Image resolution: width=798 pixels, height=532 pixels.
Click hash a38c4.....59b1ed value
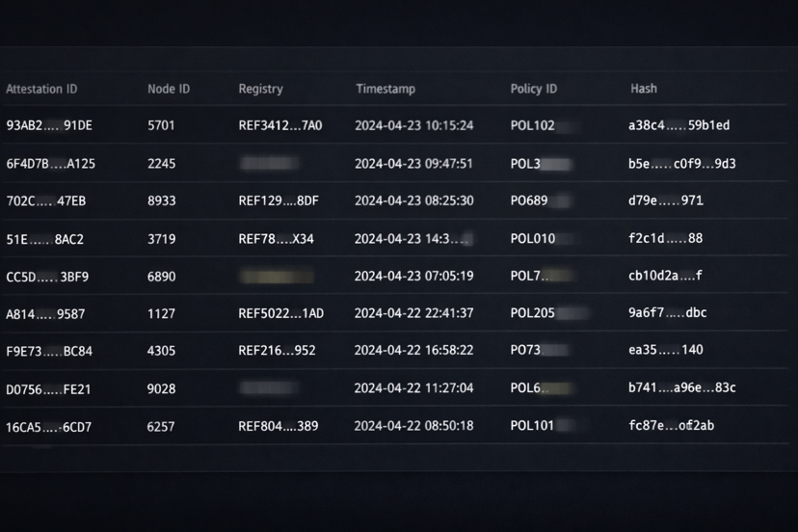678,125
